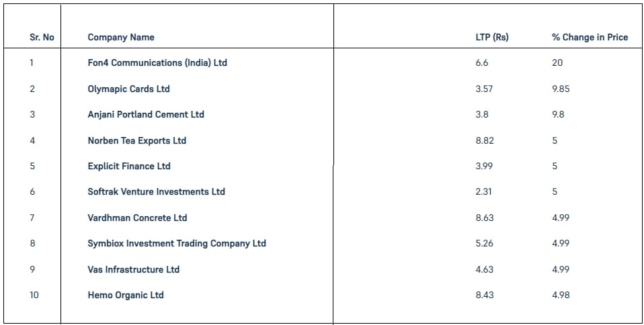Click Explicit Finance Ltd company name

pyautogui.click(x=129, y=167)
